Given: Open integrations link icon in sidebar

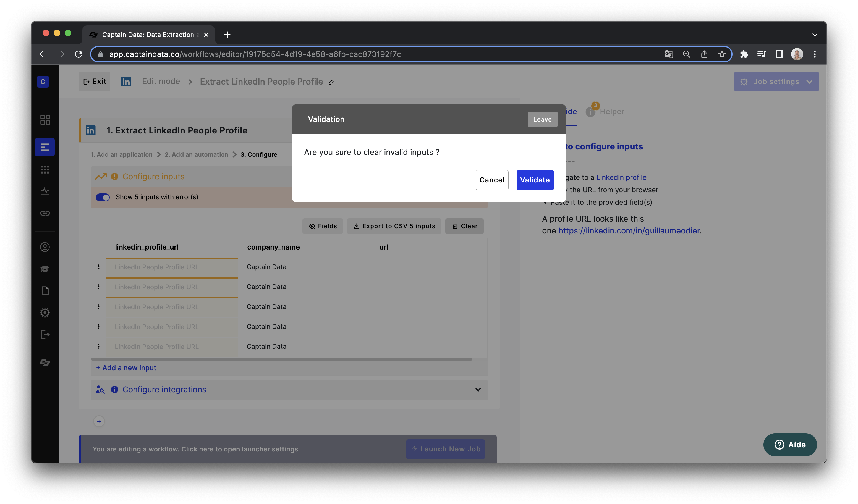Looking at the screenshot, I should pyautogui.click(x=45, y=213).
